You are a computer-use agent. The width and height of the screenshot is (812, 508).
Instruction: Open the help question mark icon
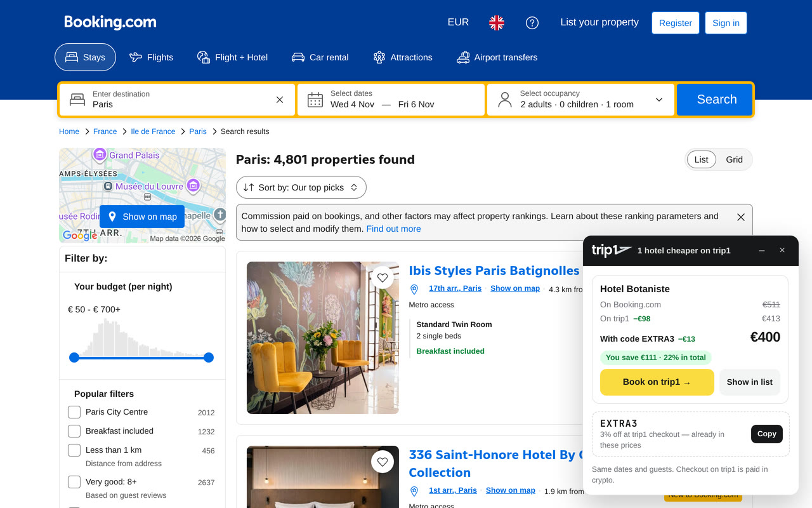532,23
